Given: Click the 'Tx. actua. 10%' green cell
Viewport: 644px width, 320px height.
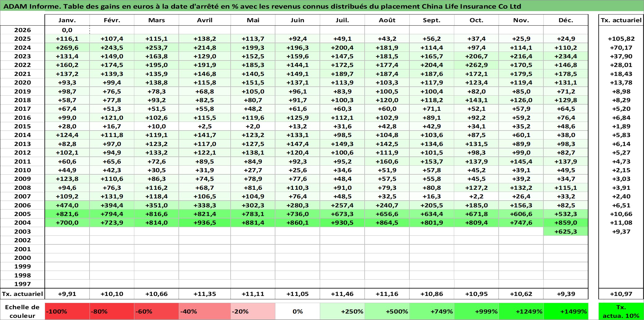Looking at the screenshot, I should [621, 311].
